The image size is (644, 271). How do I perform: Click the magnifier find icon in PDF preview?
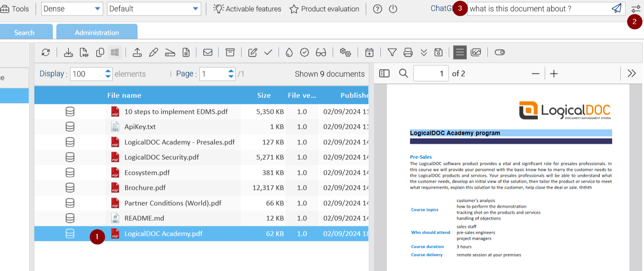coord(403,73)
